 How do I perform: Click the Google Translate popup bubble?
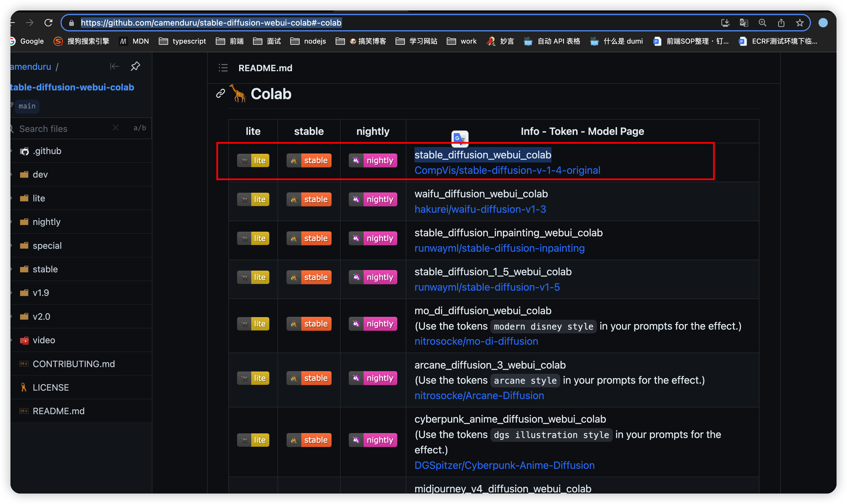[x=460, y=139]
